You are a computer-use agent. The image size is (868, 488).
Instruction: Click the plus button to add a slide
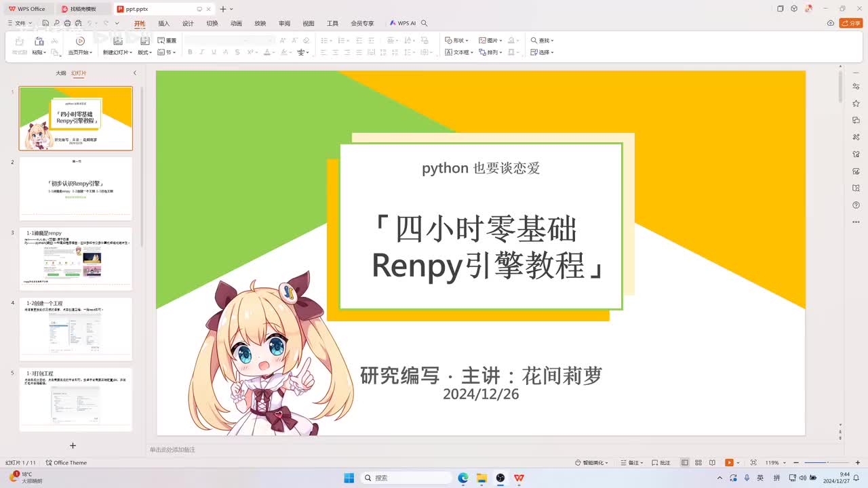pos(73,445)
